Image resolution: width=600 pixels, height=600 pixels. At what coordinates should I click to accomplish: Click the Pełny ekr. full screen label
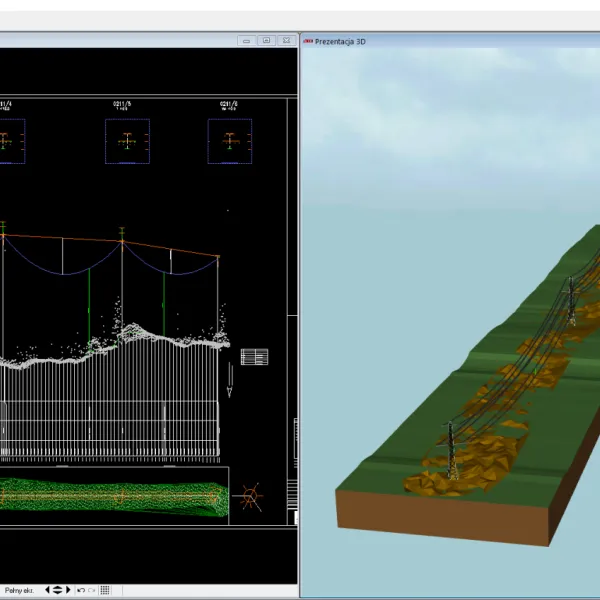[20, 590]
